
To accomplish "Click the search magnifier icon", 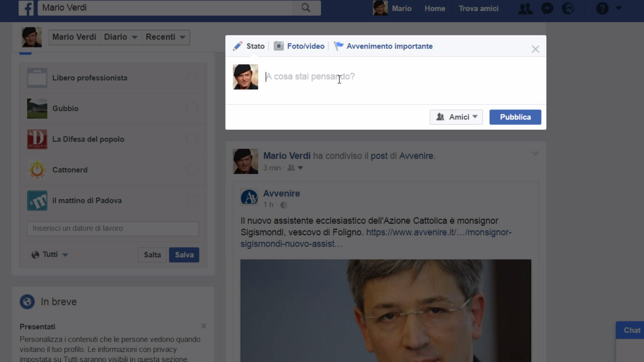I will (306, 8).
